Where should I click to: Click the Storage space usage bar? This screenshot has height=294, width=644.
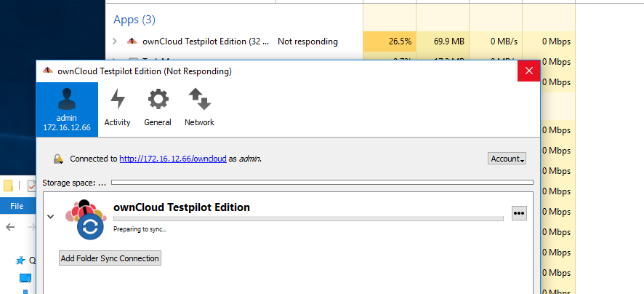(x=322, y=182)
